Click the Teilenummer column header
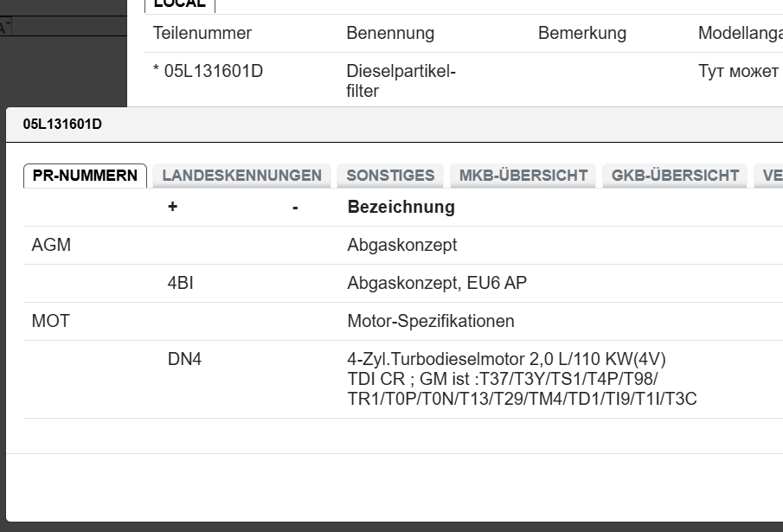The width and height of the screenshot is (783, 532). pos(202,34)
